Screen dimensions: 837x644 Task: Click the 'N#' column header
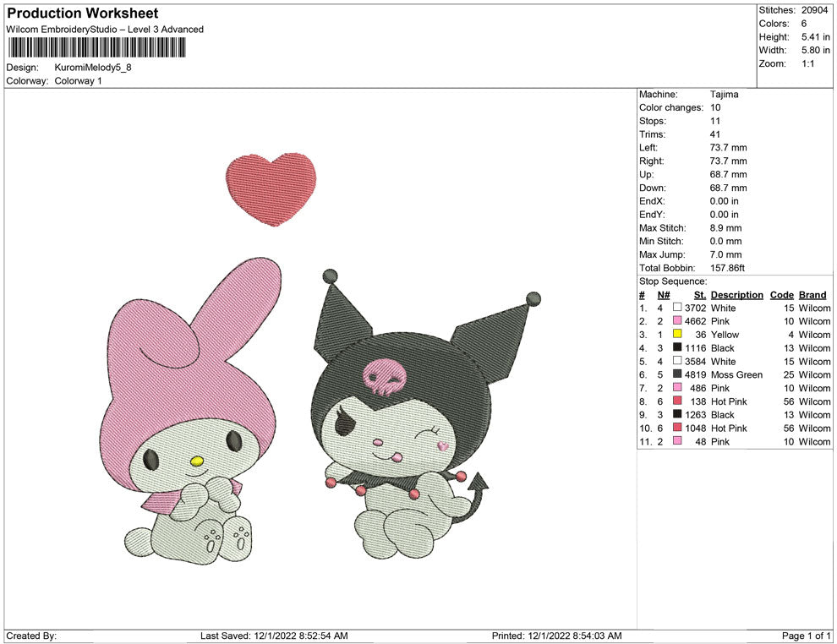pyautogui.click(x=664, y=294)
